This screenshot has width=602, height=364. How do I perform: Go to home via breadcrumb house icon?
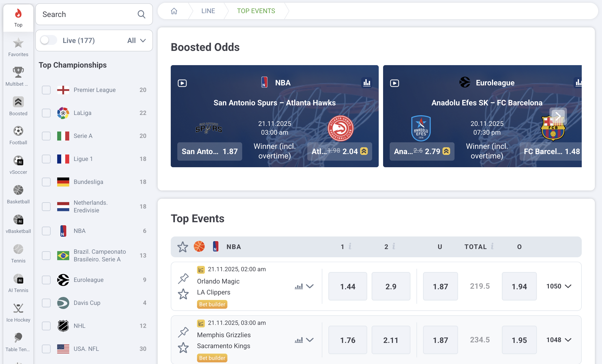coord(174,11)
